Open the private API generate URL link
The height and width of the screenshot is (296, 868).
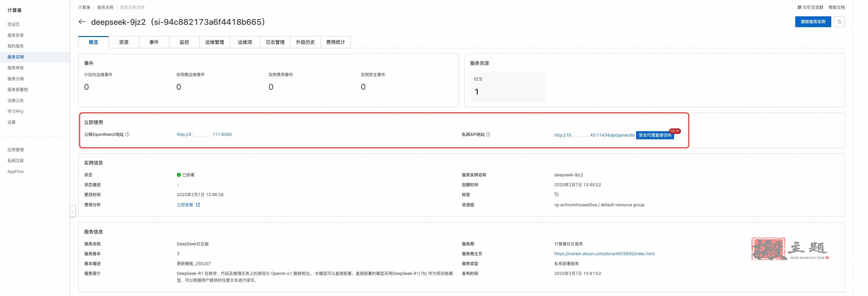click(x=594, y=135)
